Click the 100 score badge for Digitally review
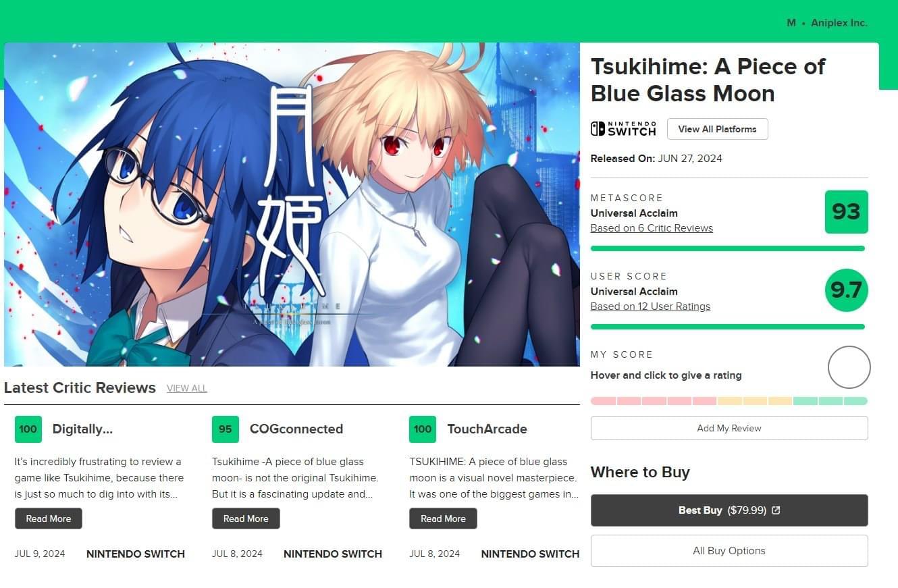The width and height of the screenshot is (898, 588). pyautogui.click(x=28, y=429)
